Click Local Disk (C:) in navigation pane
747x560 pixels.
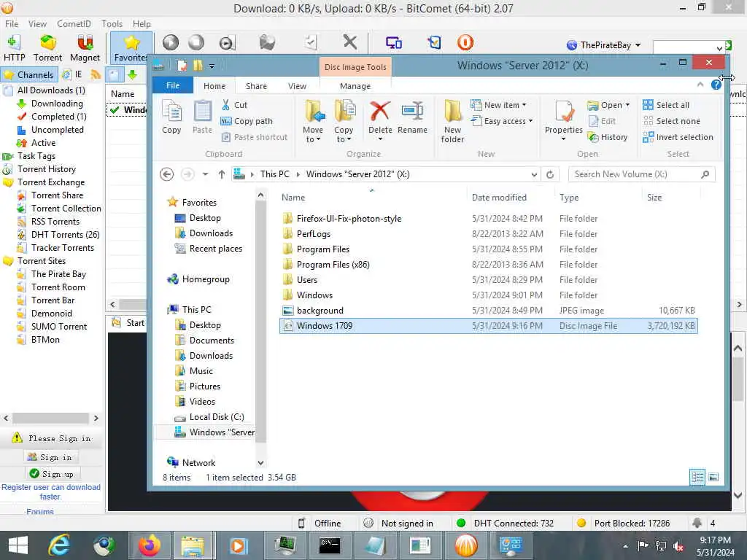[216, 417]
